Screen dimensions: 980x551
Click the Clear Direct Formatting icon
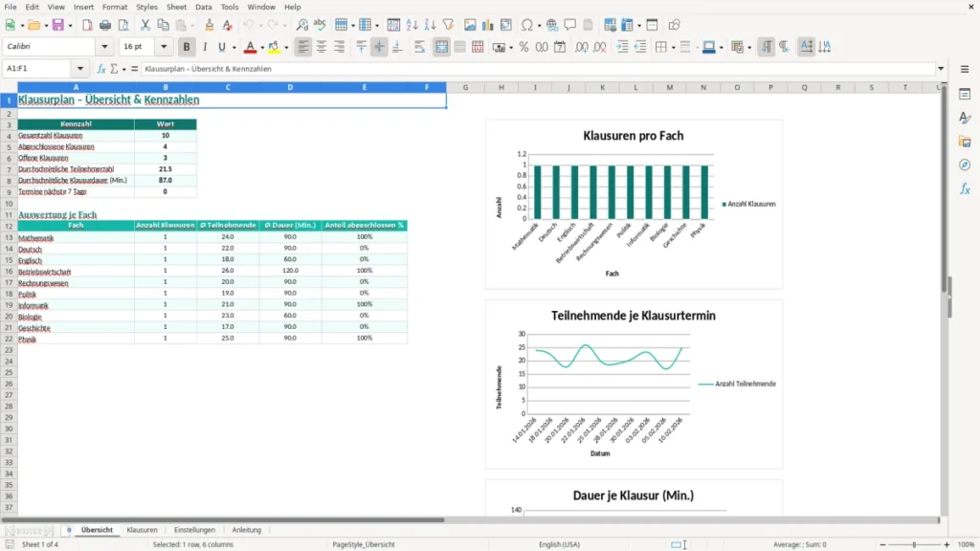coord(228,25)
